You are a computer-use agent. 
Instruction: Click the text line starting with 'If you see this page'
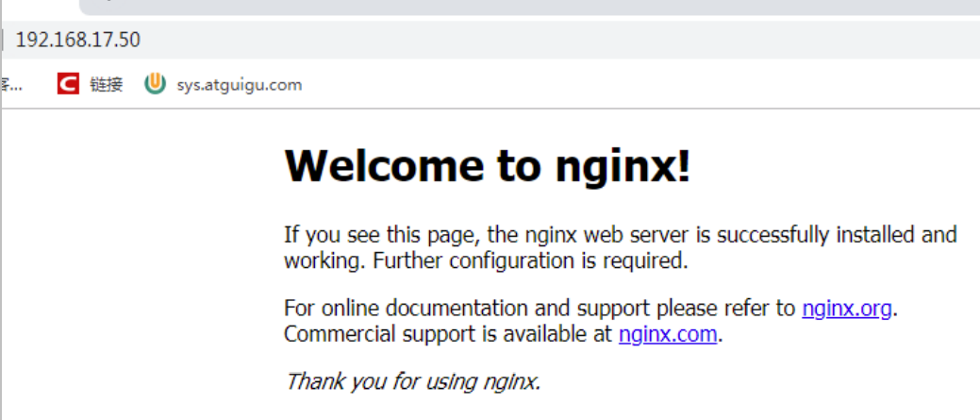pos(621,235)
